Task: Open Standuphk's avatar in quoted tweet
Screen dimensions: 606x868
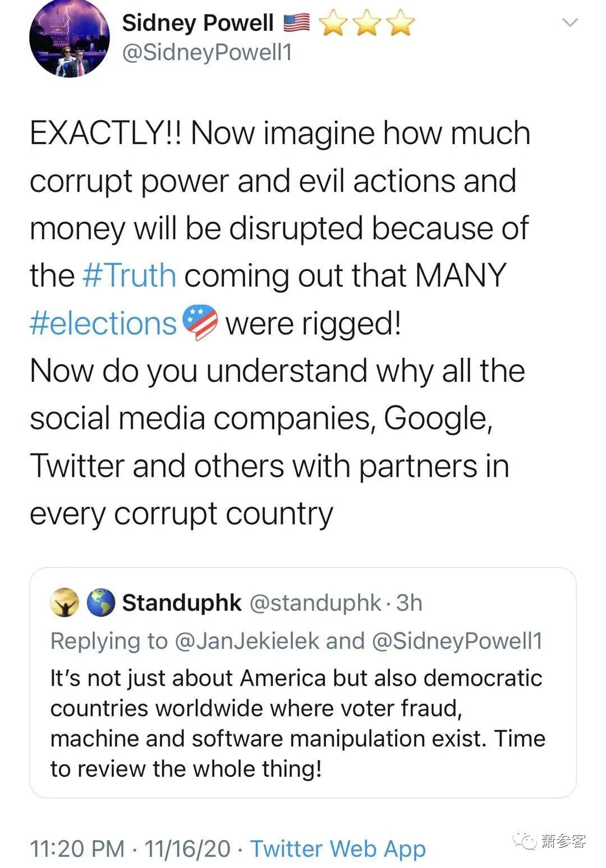Action: click(65, 602)
